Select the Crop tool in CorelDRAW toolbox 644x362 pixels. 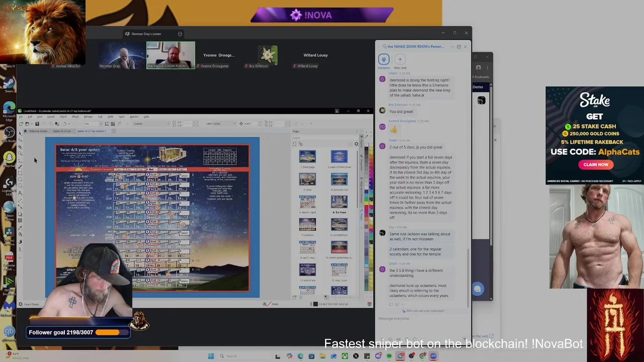(20, 147)
